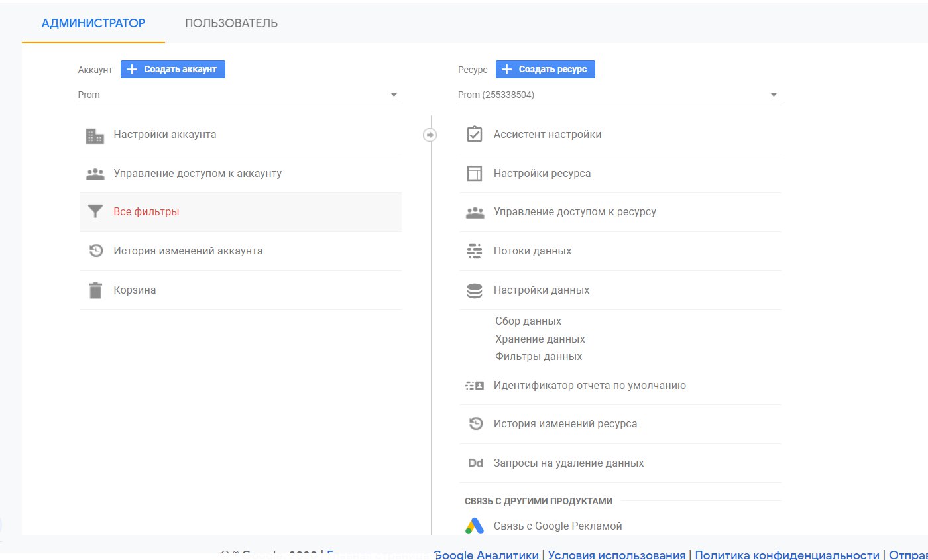Click the layout icon beside Настройки ресурса
The width and height of the screenshot is (928, 560).
(475, 174)
